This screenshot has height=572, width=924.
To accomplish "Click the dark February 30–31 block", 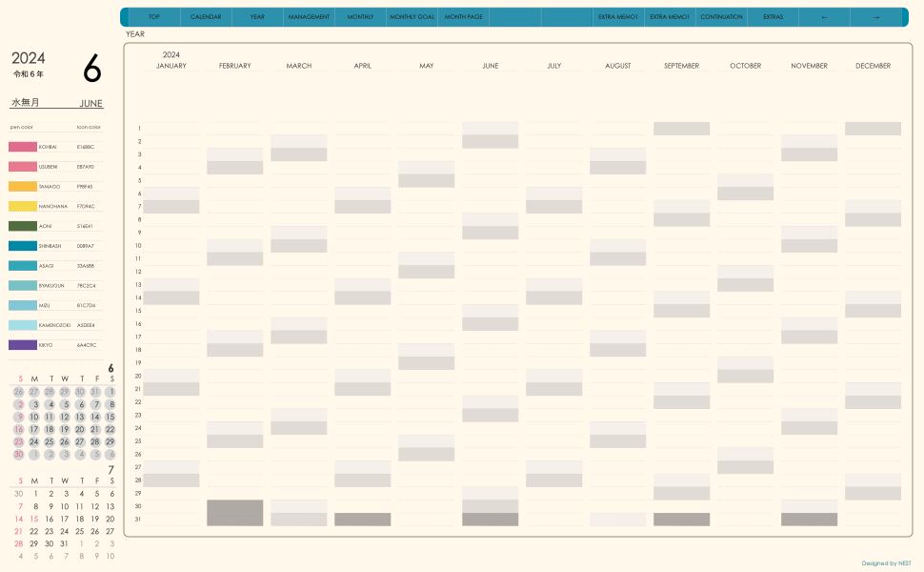I will (235, 513).
